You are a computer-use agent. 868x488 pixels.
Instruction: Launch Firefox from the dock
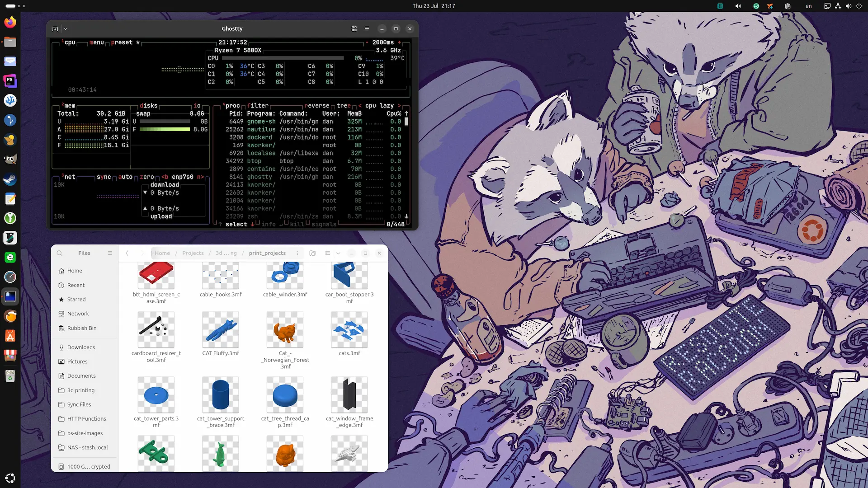[10, 22]
